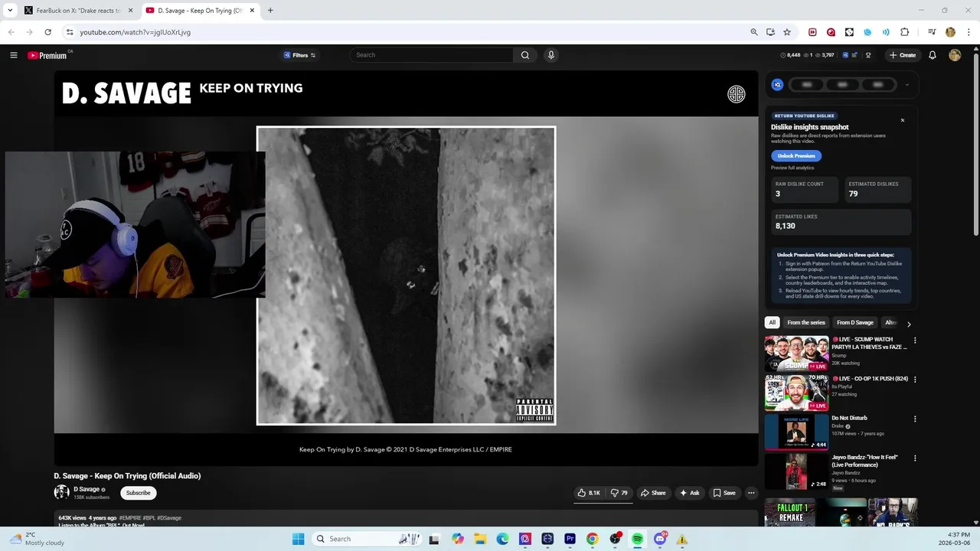Click the browser back arrow

[11, 32]
